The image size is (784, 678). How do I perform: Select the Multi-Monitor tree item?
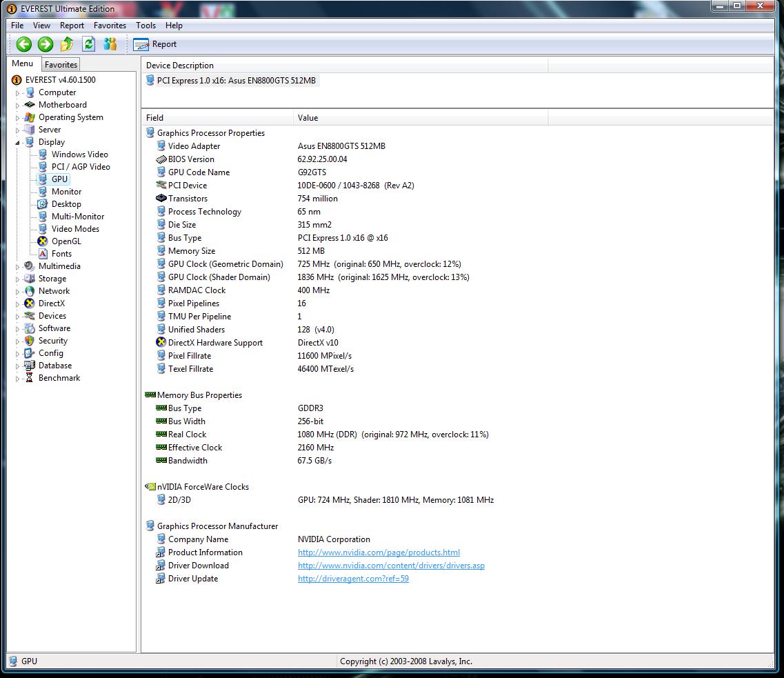[78, 217]
